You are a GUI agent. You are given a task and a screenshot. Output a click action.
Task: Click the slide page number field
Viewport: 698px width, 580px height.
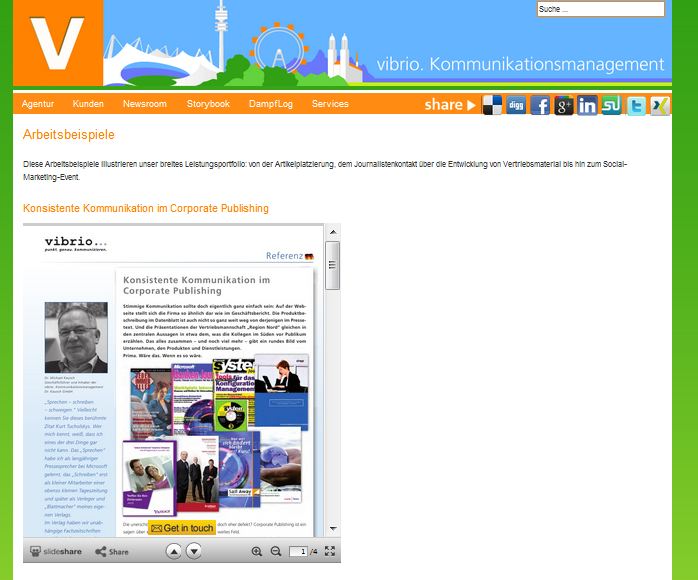298,552
